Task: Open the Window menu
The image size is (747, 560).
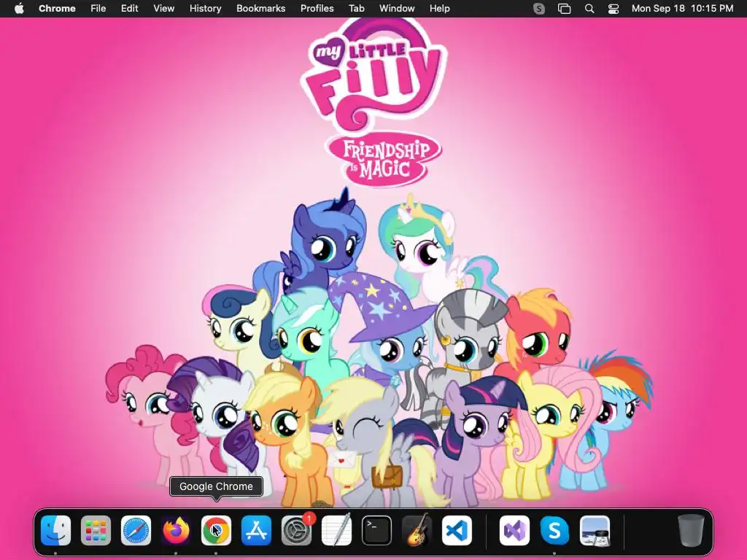Action: (x=397, y=9)
